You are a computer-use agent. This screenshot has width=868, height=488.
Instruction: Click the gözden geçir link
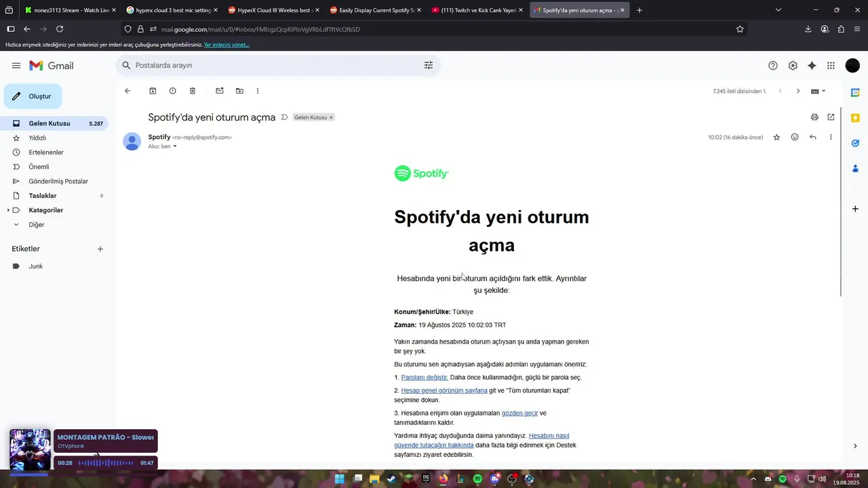(x=519, y=413)
